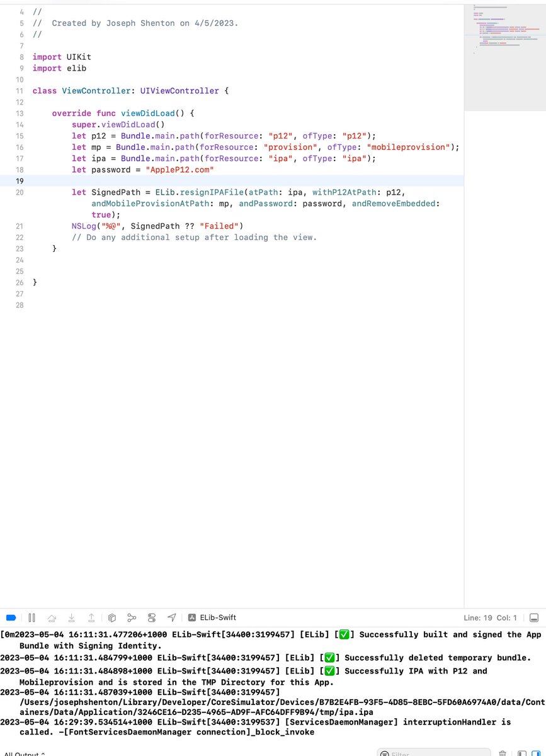Click the Line: 19 Col: 1 indicator
The height and width of the screenshot is (756, 546).
click(490, 617)
